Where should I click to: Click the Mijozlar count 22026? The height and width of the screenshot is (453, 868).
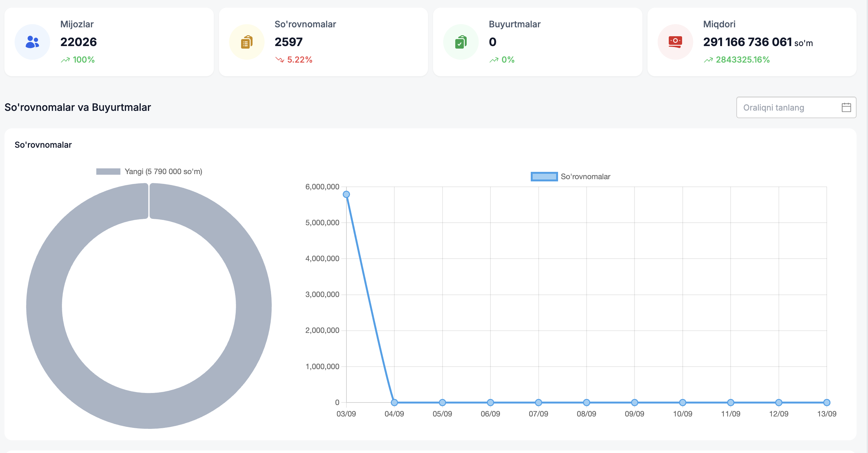(78, 42)
